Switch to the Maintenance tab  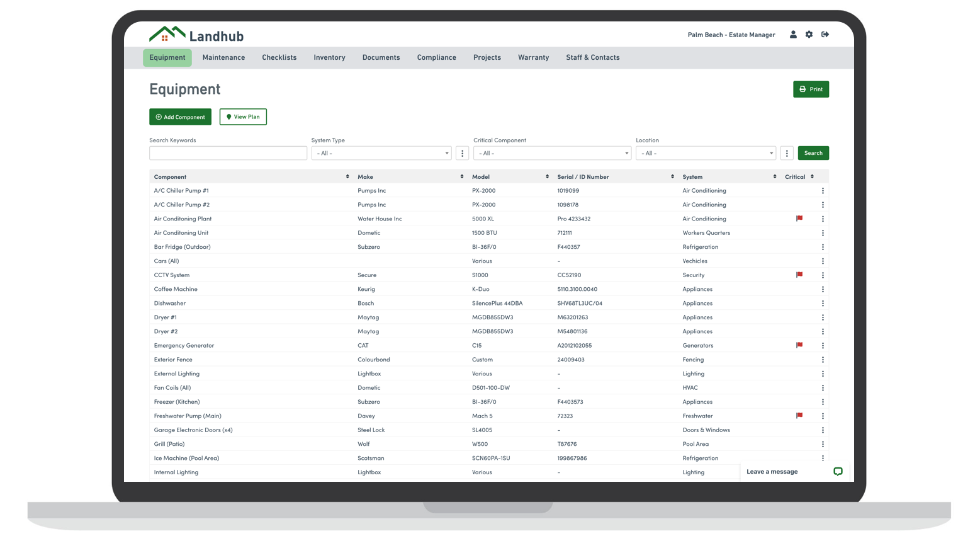pyautogui.click(x=223, y=57)
